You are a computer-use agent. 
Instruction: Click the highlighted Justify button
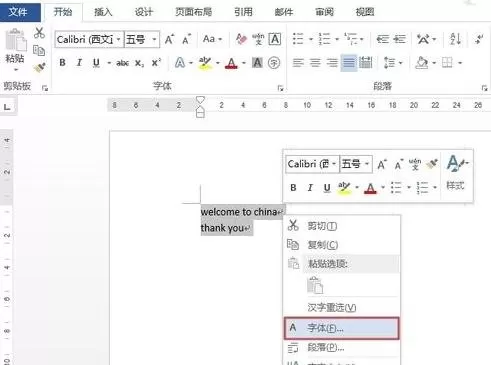349,63
